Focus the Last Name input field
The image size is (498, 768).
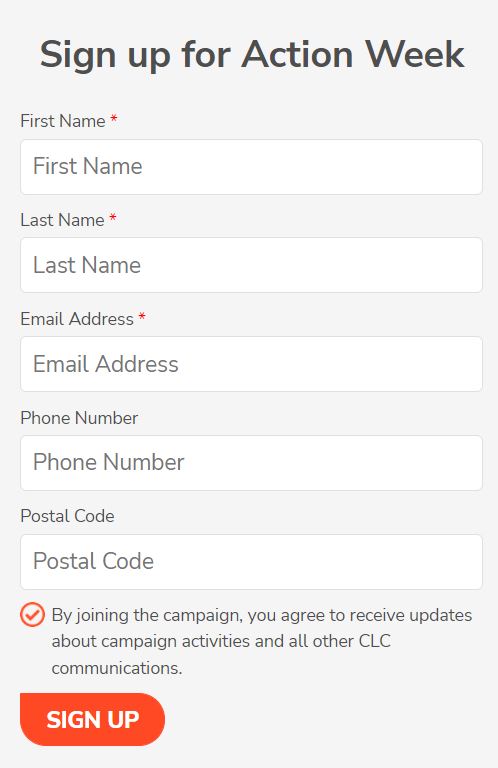(x=251, y=265)
